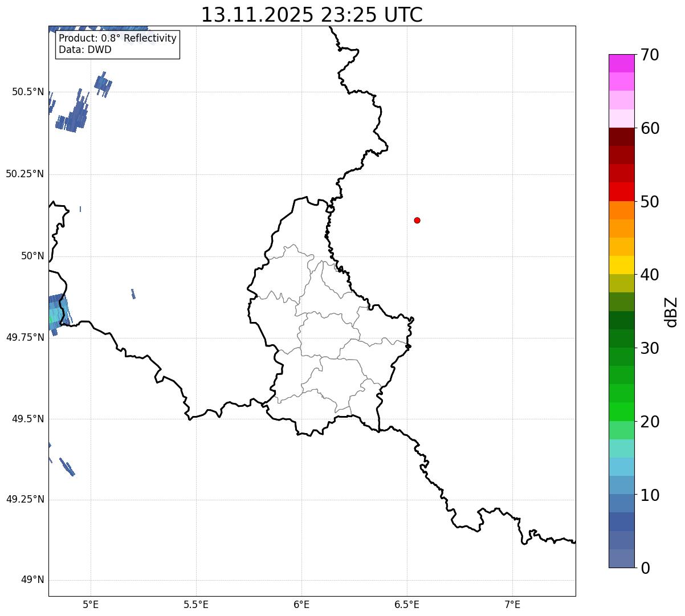Click the "50.5°N" latitude label
The image size is (685, 616).
(x=28, y=92)
